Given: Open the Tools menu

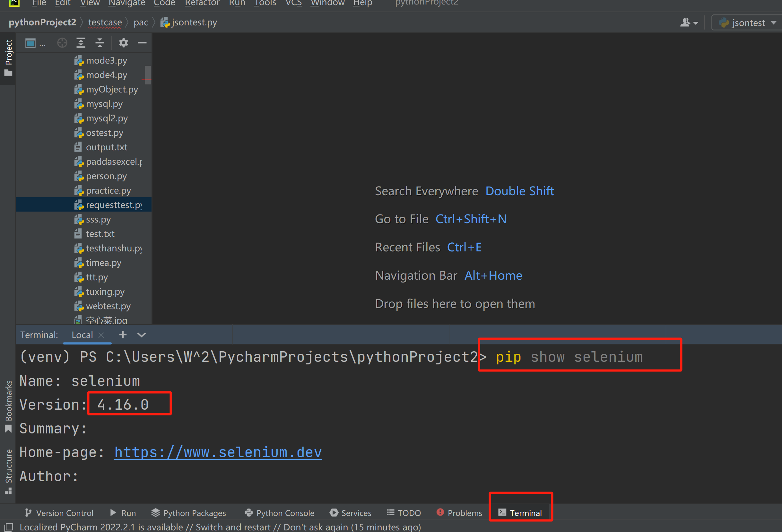Looking at the screenshot, I should pyautogui.click(x=265, y=3).
